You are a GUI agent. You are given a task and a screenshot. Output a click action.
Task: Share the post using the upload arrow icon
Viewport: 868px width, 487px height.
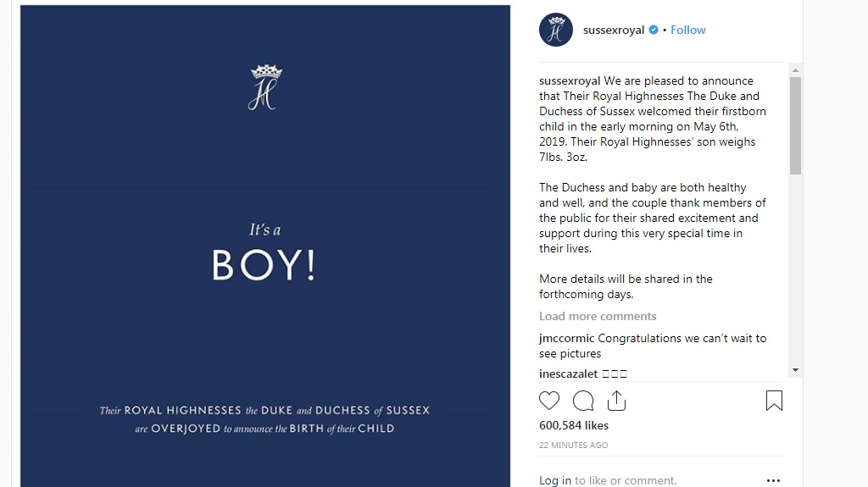click(x=616, y=401)
